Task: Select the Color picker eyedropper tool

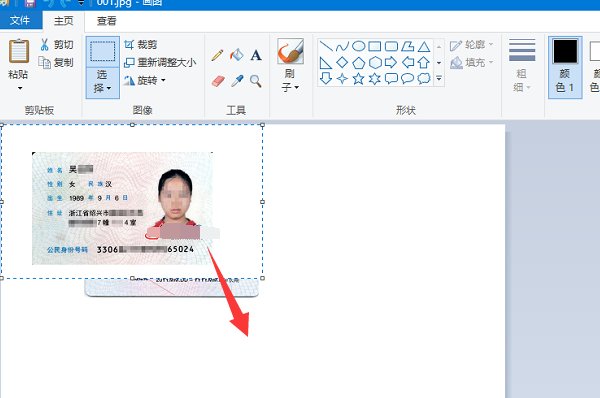Action: pyautogui.click(x=237, y=81)
